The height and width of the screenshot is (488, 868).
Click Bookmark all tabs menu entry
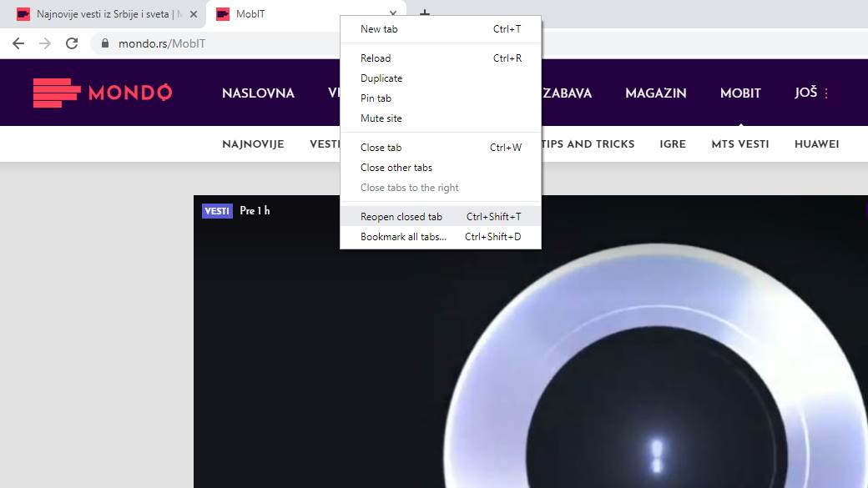click(403, 237)
